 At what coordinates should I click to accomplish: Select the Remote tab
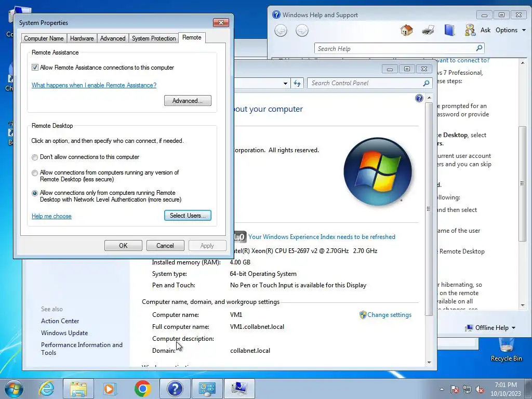[192, 37]
